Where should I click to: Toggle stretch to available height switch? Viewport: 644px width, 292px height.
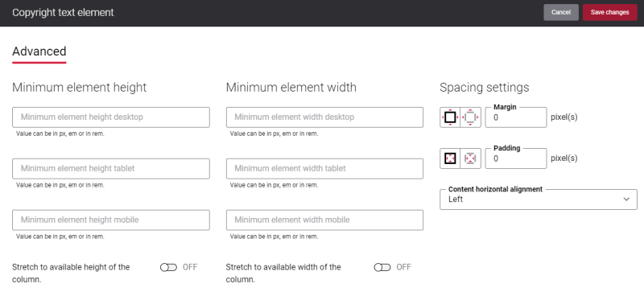168,267
